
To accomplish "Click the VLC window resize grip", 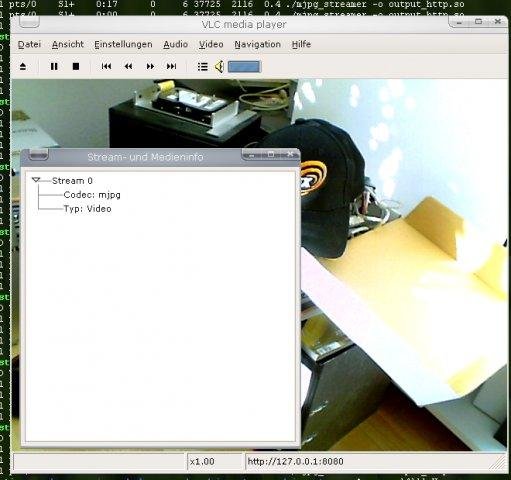I will tap(499, 463).
